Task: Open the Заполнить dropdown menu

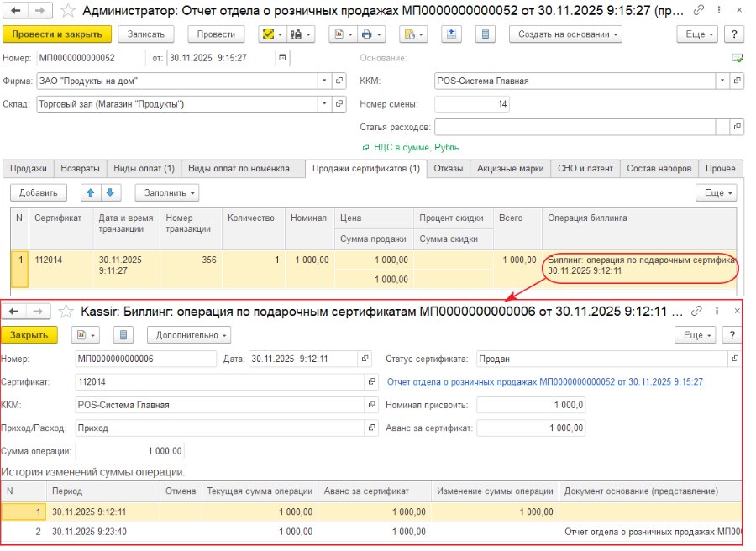Action: (167, 193)
